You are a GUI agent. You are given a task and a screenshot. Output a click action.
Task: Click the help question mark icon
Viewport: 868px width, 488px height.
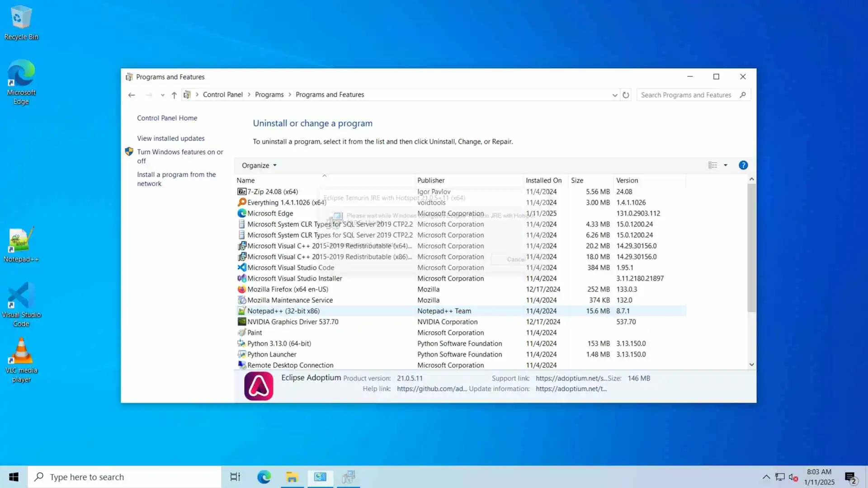click(743, 165)
